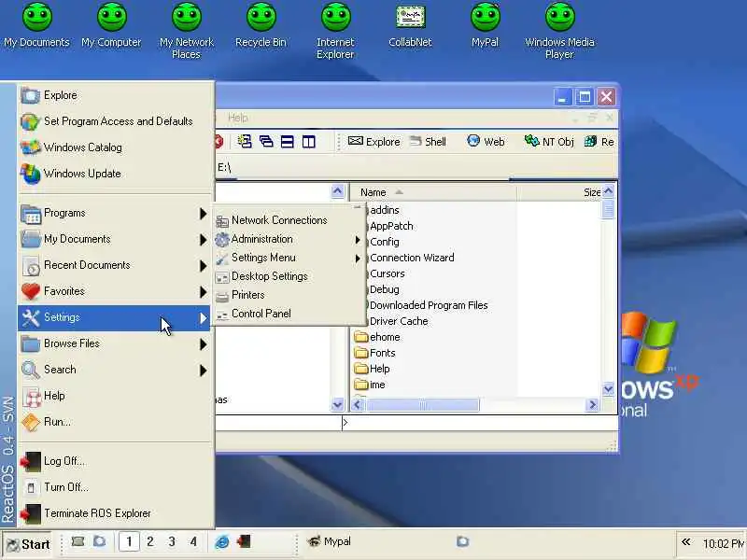Select Fonts folder icon
Image resolution: width=747 pixels, height=560 pixels.
click(x=361, y=353)
